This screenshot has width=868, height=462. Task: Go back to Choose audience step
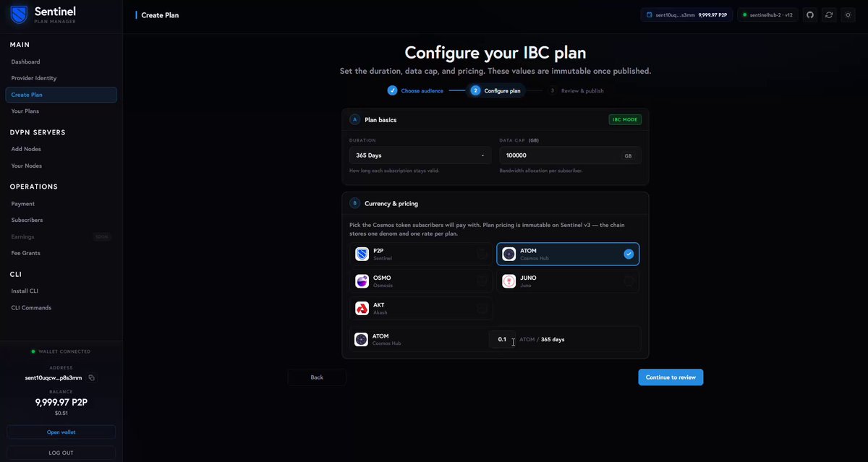422,91
